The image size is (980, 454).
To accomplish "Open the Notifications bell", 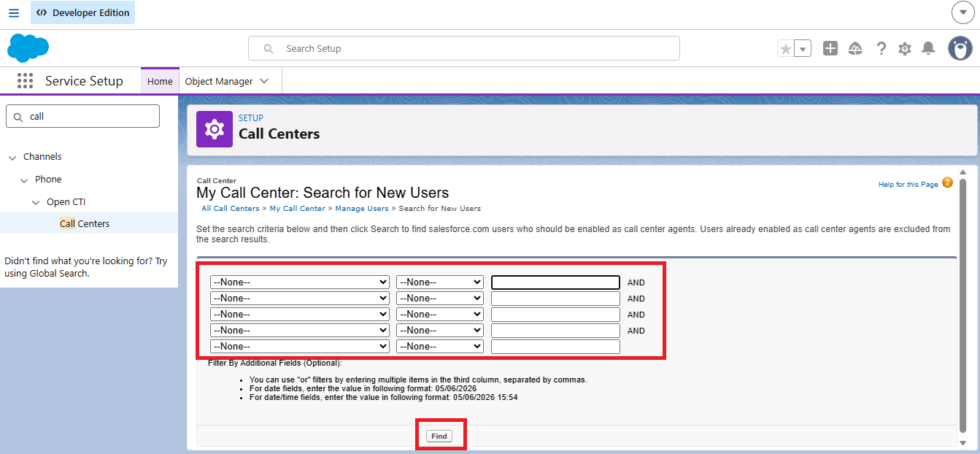I will [x=928, y=48].
